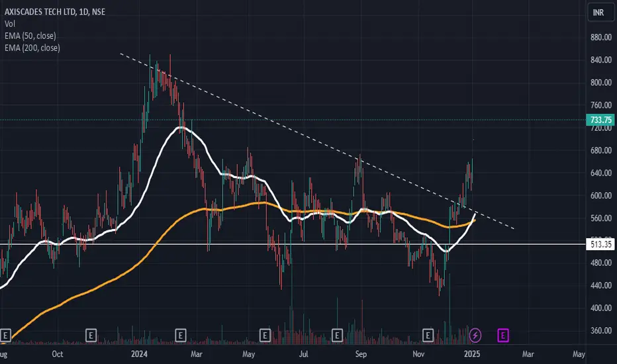Viewport: 617px width, 364px height.
Task: Click the 760.00 price axis label
Action: point(601,105)
